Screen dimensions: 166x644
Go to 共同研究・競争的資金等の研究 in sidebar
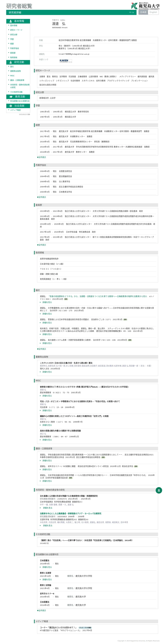[20, 86]
